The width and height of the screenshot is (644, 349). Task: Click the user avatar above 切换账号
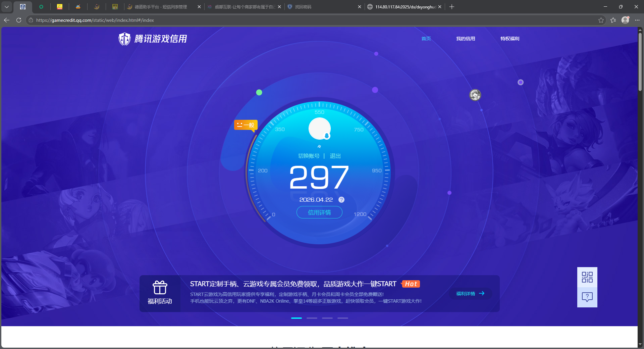pyautogui.click(x=319, y=129)
